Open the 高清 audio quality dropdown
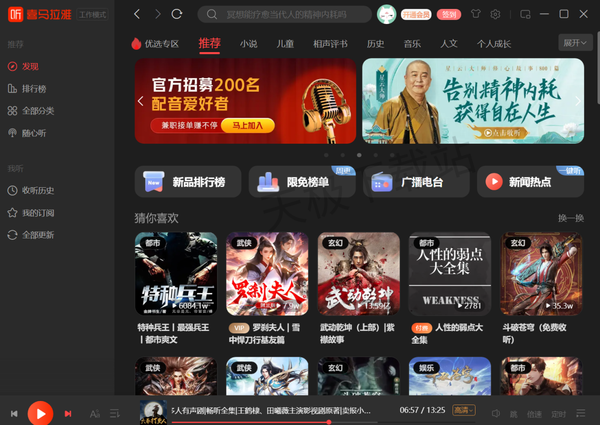 coord(465,411)
